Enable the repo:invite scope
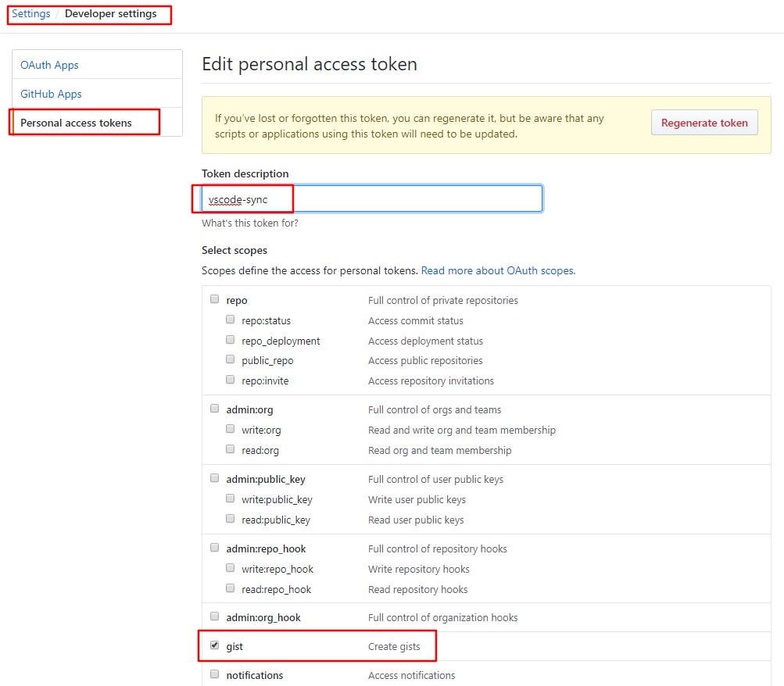The height and width of the screenshot is (686, 784). tap(231, 380)
